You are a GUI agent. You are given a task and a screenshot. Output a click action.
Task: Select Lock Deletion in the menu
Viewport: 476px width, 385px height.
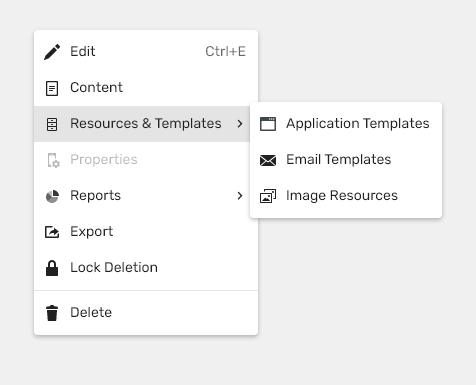(146, 268)
